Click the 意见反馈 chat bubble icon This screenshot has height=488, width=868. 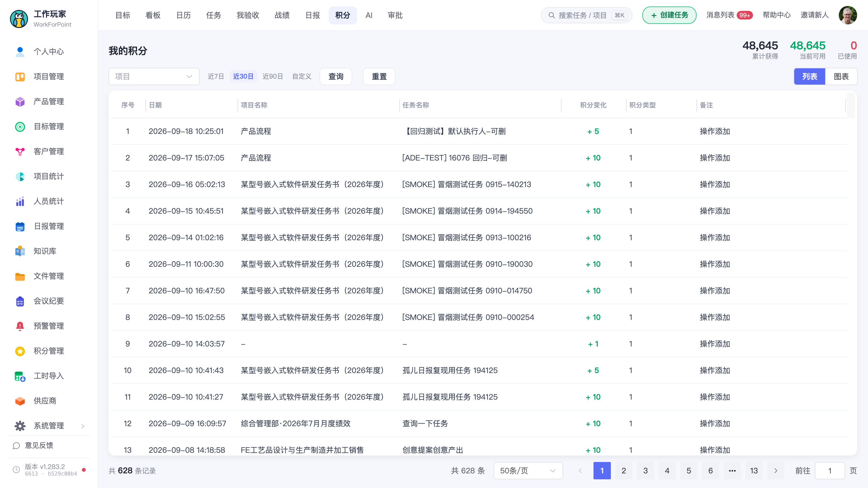16,445
